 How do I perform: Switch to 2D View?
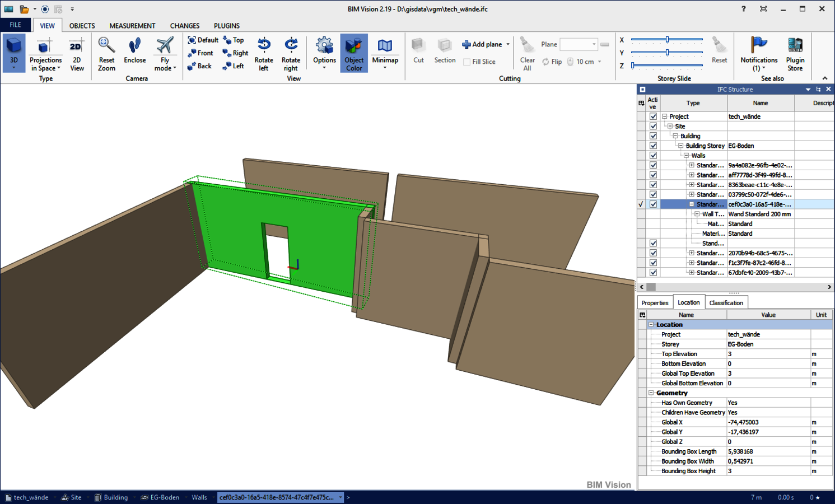[x=77, y=54]
